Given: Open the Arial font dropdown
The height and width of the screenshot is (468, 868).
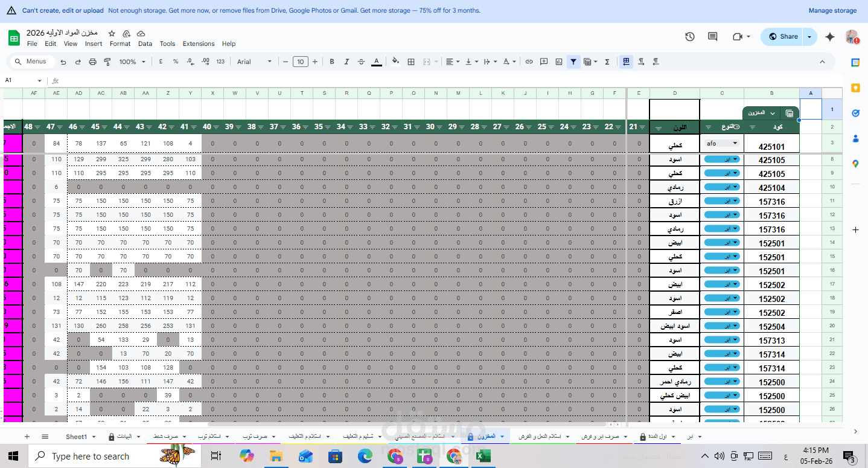Looking at the screenshot, I should click(x=254, y=61).
